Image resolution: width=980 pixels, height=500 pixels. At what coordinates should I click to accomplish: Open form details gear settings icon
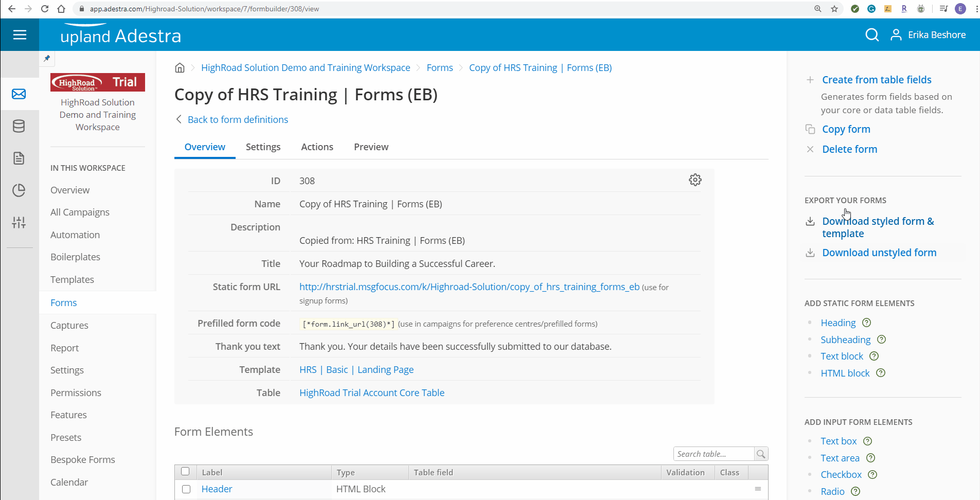(x=695, y=180)
